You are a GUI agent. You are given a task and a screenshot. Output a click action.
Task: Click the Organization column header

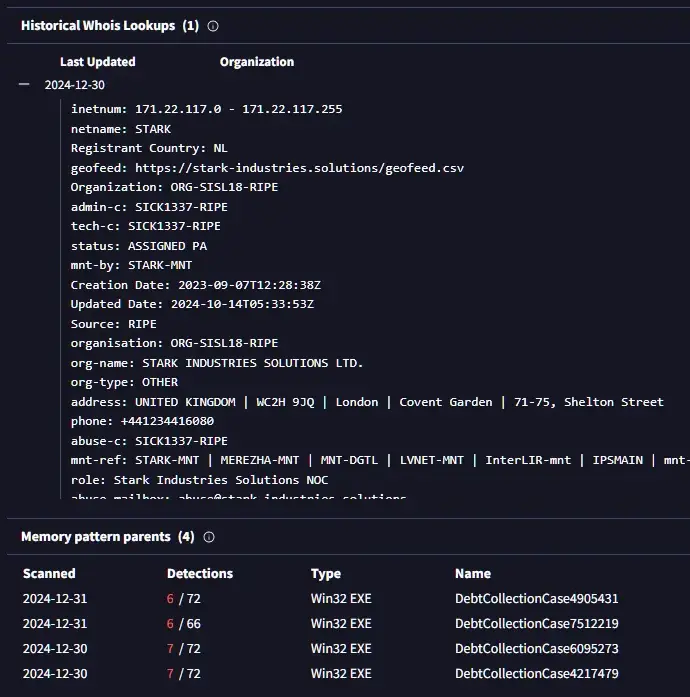257,62
